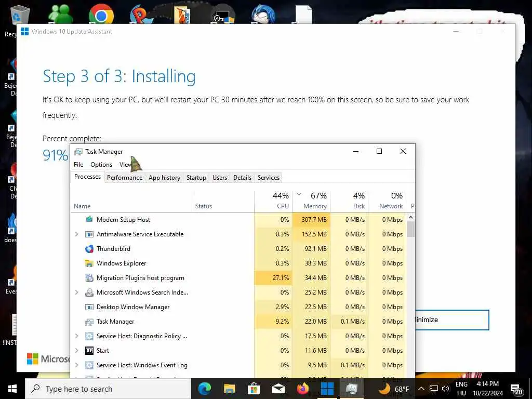Open the weather widget showing 68°F
Image resolution: width=532 pixels, height=399 pixels.
(x=394, y=389)
